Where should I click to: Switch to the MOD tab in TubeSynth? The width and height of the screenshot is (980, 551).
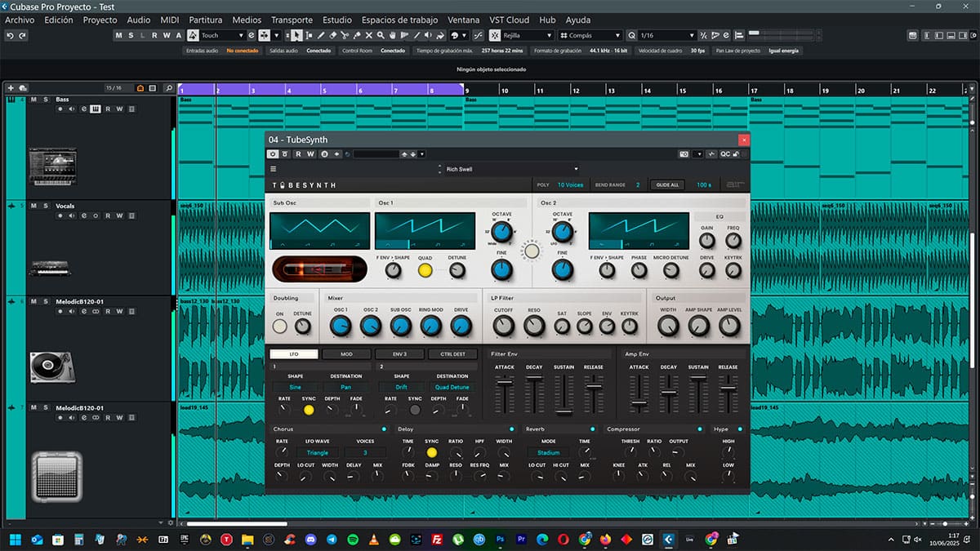[346, 354]
